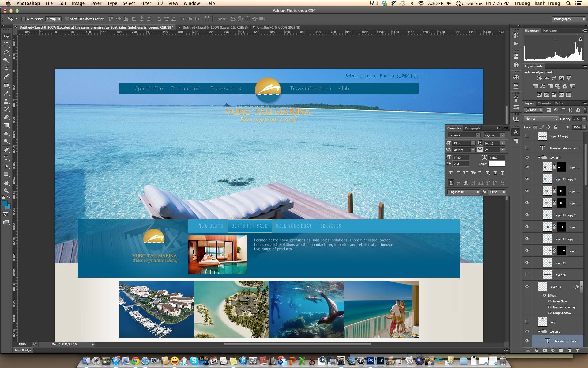Viewport: 588px width, 368px height.
Task: Pick the Clone Stamp tool
Action: [x=6, y=101]
